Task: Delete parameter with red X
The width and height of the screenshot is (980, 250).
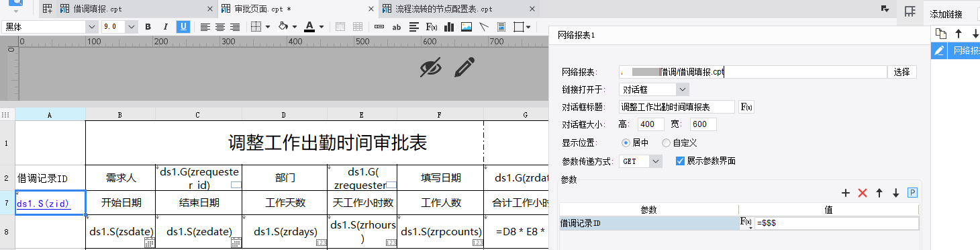Action: click(863, 193)
